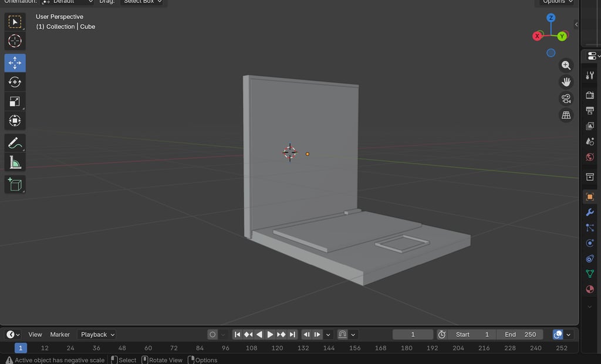Click the Pan view hand icon
601x364 pixels.
566,82
